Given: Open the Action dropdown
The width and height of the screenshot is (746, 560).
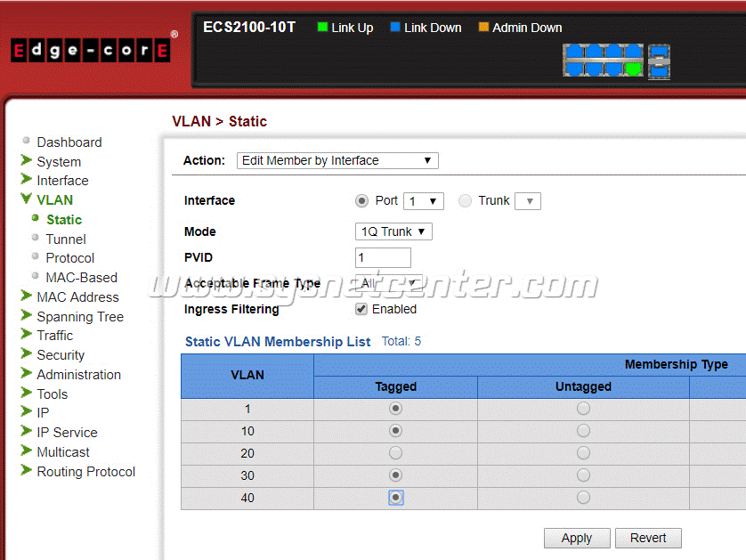Looking at the screenshot, I should 337,161.
